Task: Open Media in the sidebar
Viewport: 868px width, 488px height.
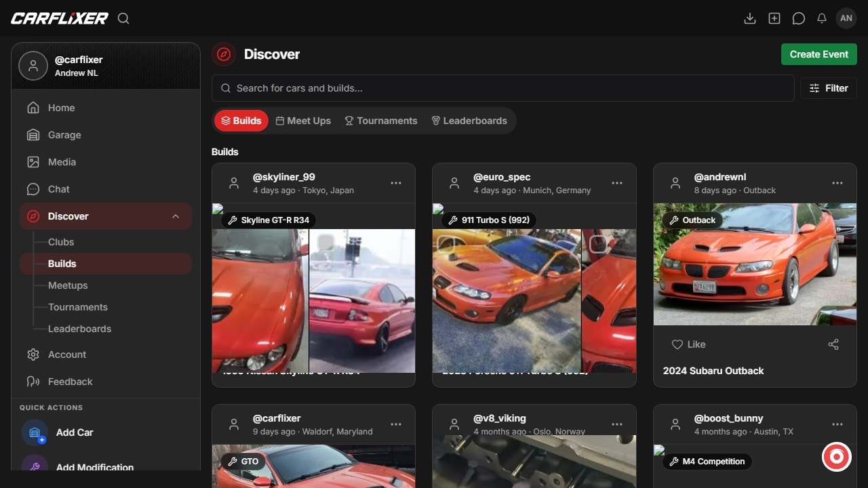Action: pyautogui.click(x=106, y=162)
